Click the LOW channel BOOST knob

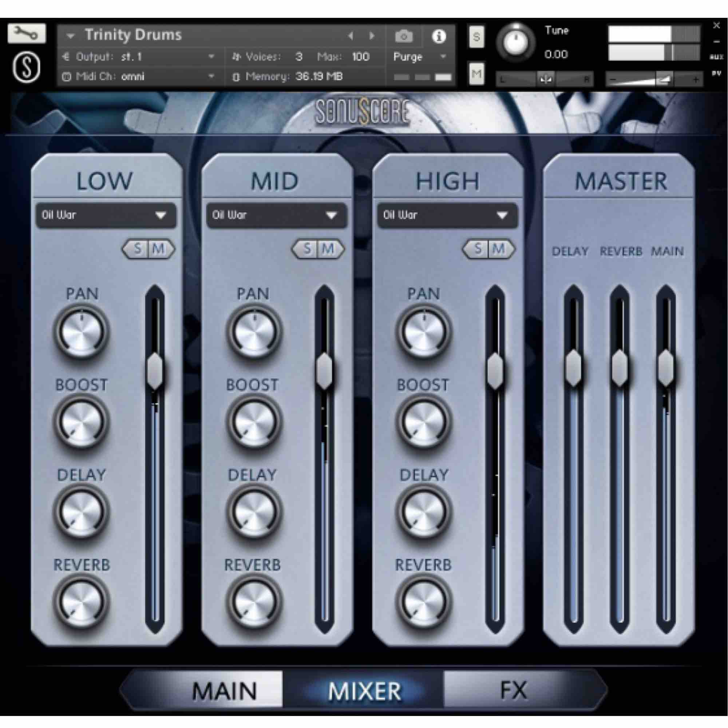click(x=82, y=422)
